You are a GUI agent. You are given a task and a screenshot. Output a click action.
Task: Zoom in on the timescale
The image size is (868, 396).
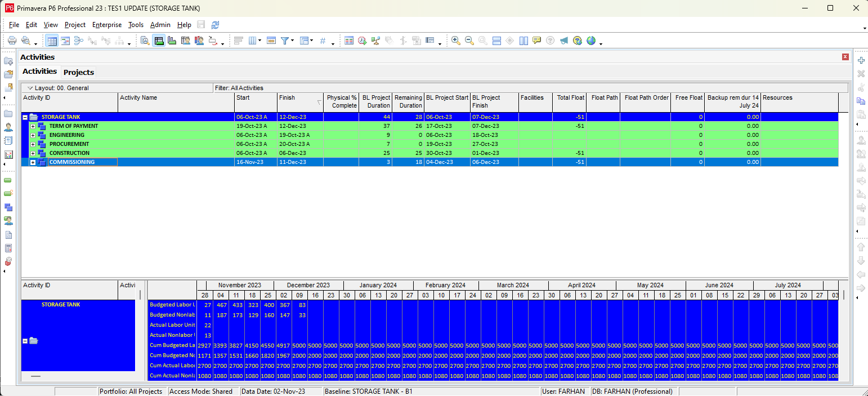[456, 41]
